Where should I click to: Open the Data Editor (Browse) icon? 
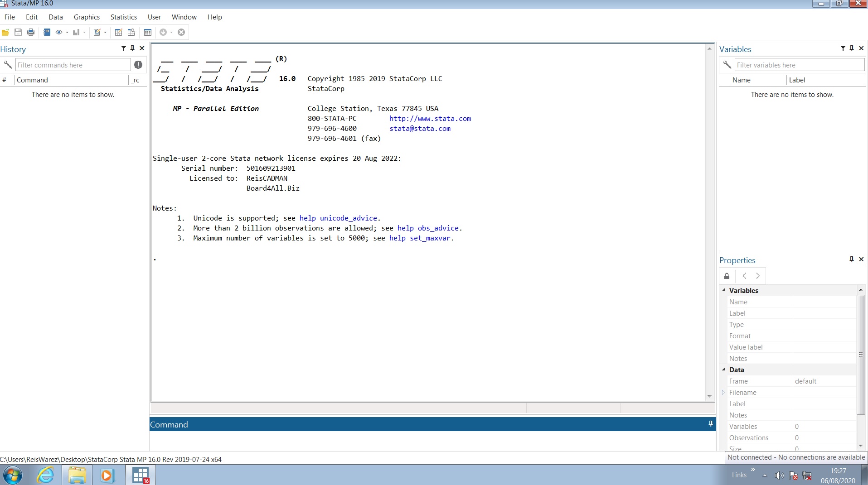(131, 32)
